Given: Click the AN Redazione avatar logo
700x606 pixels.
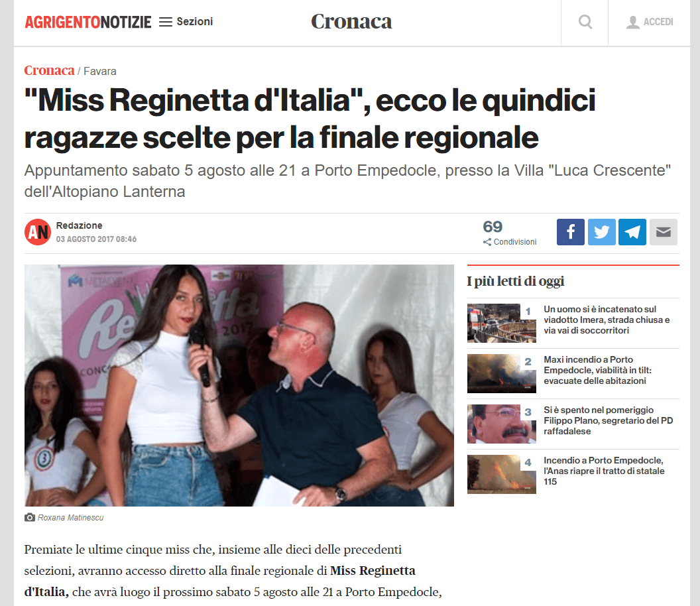Looking at the screenshot, I should pyautogui.click(x=38, y=232).
